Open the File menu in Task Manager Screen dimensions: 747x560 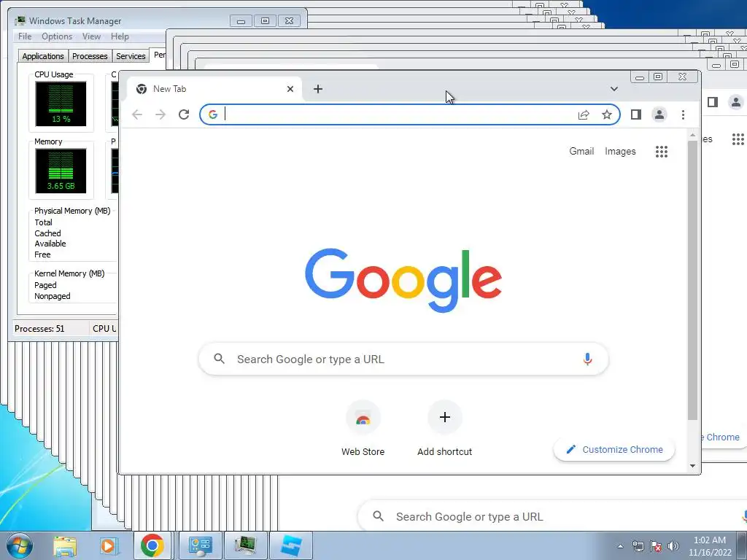coord(25,36)
